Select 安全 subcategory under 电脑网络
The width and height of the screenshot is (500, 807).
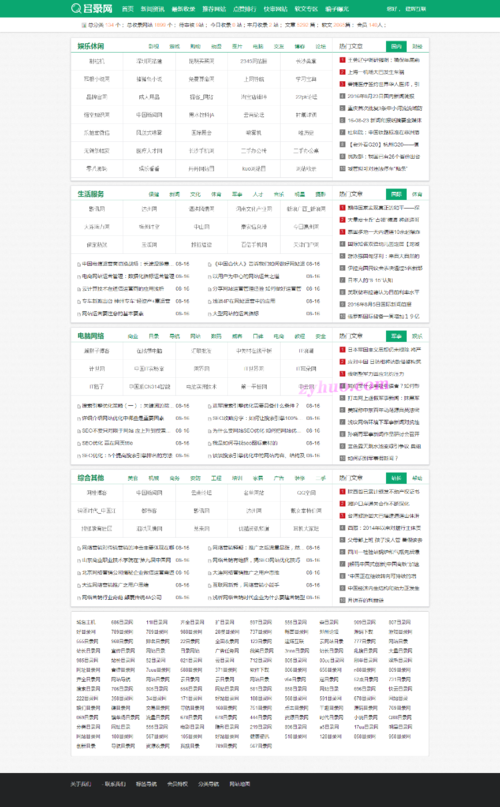(321, 336)
